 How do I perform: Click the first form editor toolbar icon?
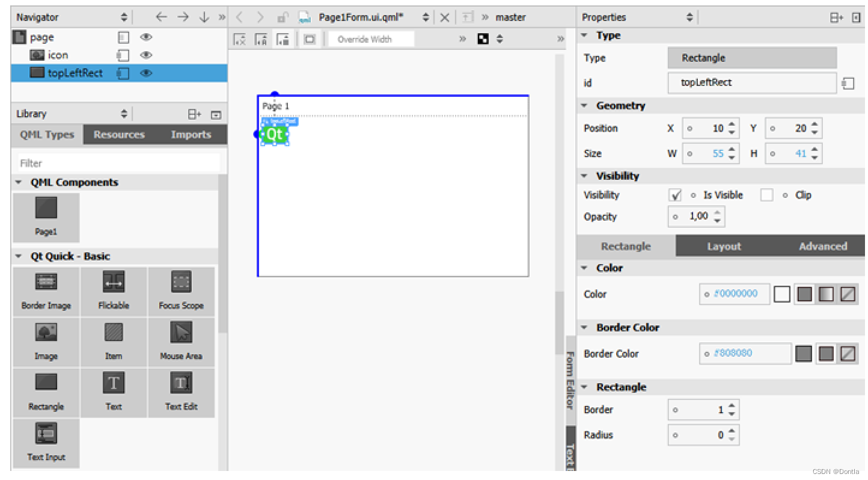[x=239, y=40]
